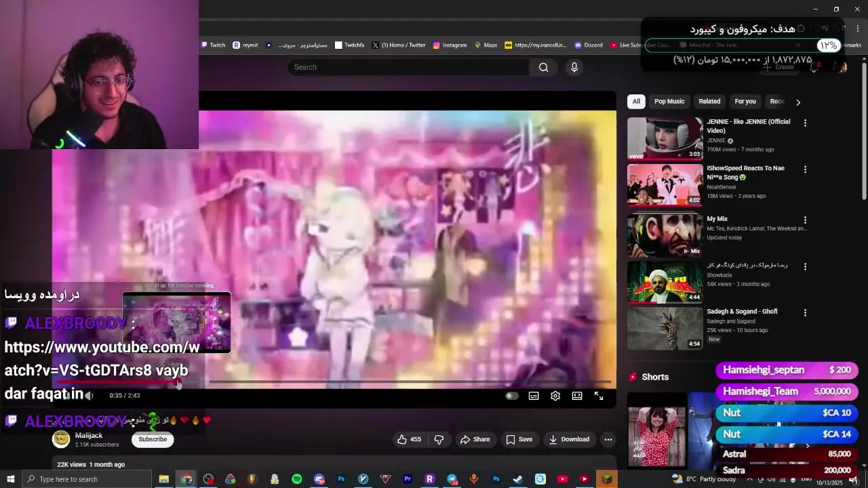The image size is (868, 488).
Task: Open the Windows Start menu
Action: [10, 479]
